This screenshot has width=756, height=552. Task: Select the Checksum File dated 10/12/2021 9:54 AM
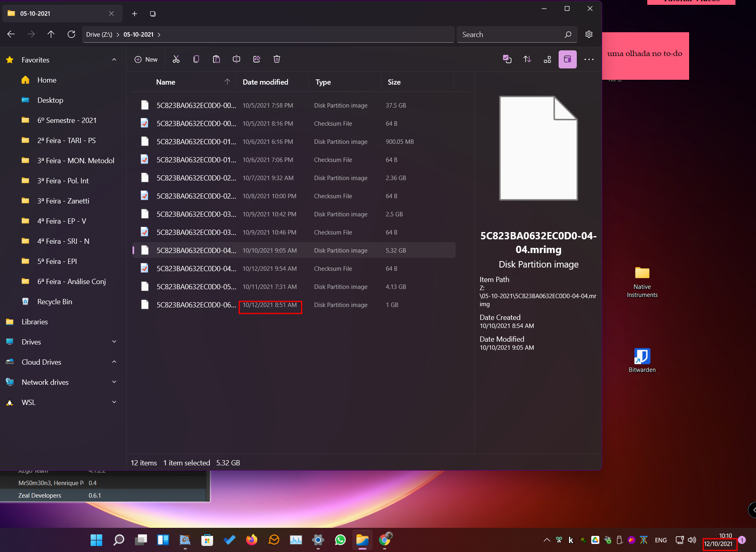(x=294, y=269)
